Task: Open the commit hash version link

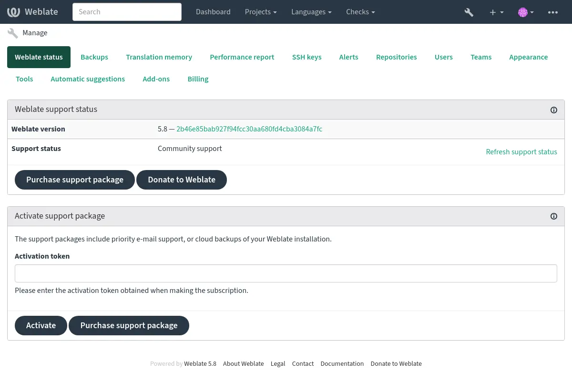Action: (x=249, y=129)
